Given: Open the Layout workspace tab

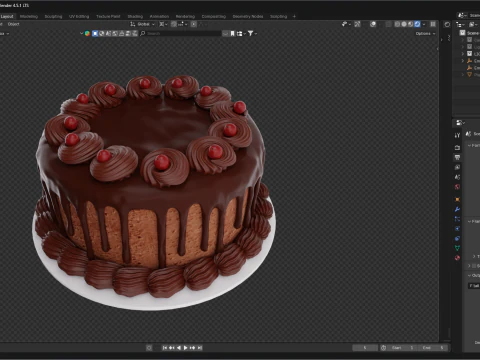Looking at the screenshot, I should click(x=7, y=16).
